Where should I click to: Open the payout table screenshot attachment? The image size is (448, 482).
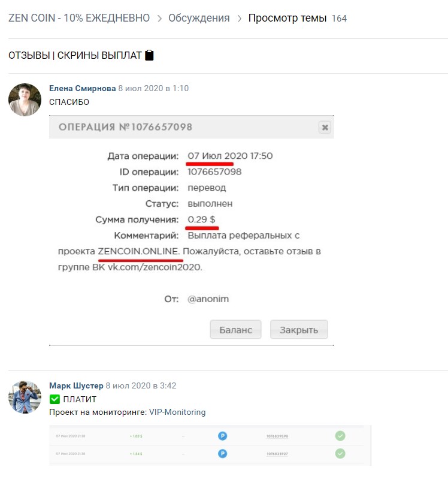210,445
